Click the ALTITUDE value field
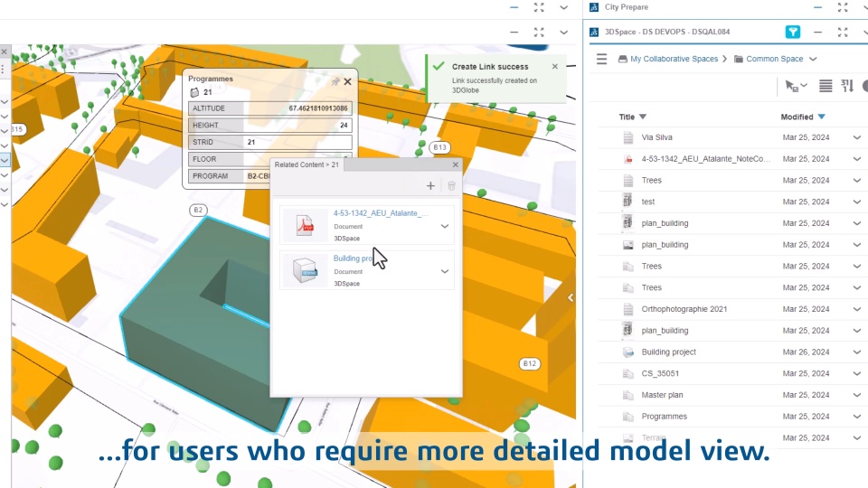Viewport: 868px width, 488px height. [297, 108]
